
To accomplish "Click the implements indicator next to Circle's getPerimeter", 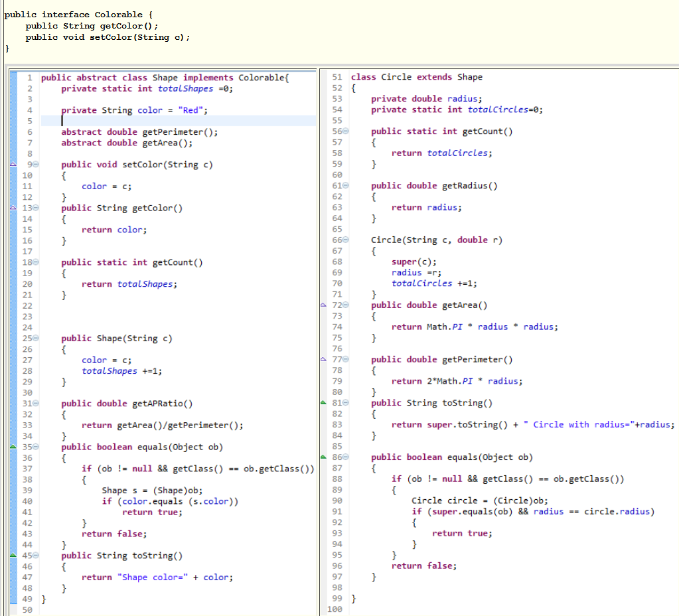I will coord(323,359).
